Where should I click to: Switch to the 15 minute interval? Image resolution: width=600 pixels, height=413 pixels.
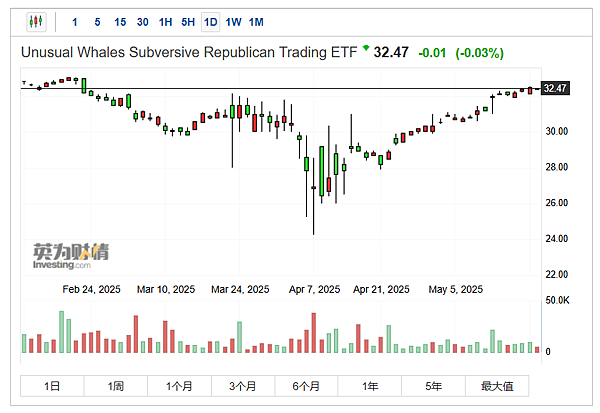click(120, 22)
